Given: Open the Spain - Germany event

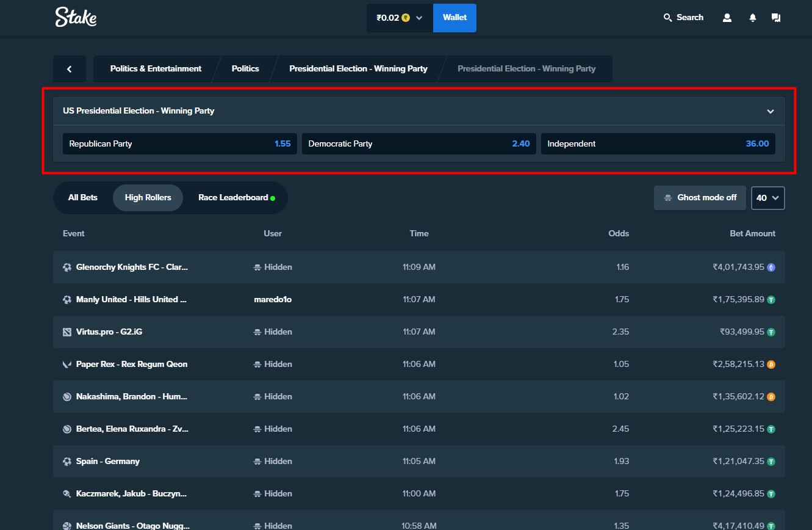Looking at the screenshot, I should [x=108, y=461].
